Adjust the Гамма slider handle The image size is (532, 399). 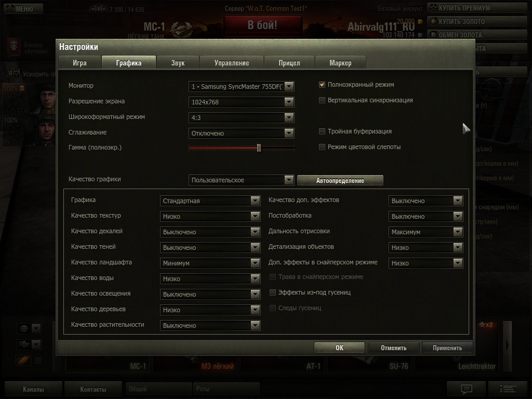tap(259, 148)
